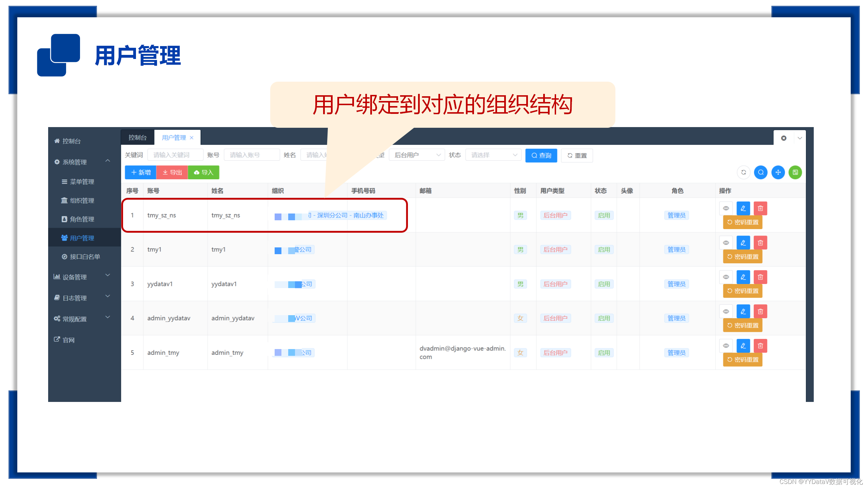Image resolution: width=868 pixels, height=488 pixels.
Task: Click the 新增 button to add user
Action: [x=140, y=172]
